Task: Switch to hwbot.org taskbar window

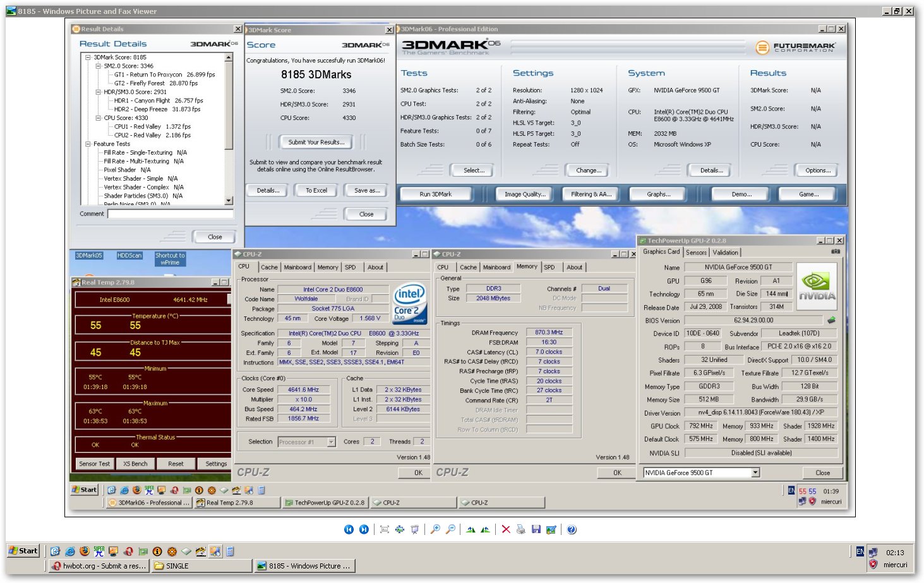Action: coord(99,566)
